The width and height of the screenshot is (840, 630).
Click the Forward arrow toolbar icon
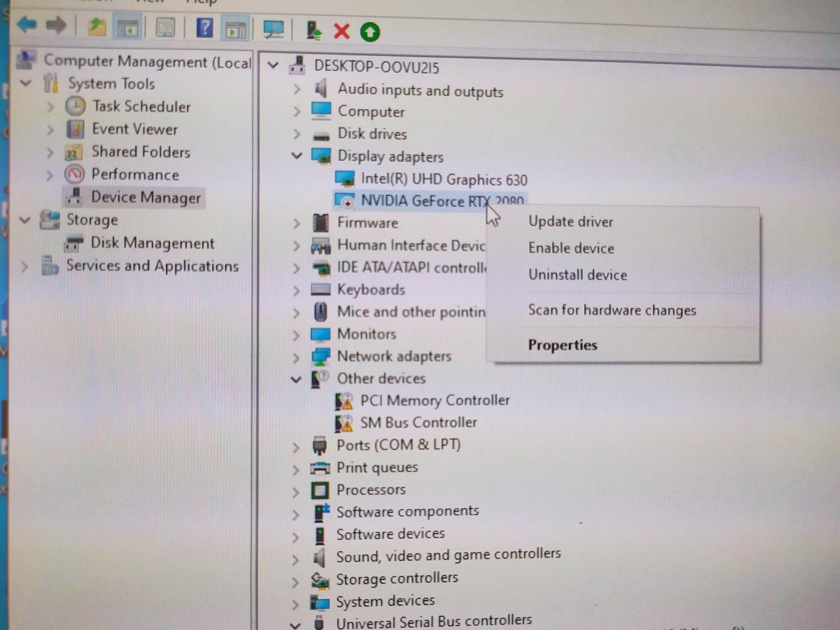pyautogui.click(x=56, y=25)
